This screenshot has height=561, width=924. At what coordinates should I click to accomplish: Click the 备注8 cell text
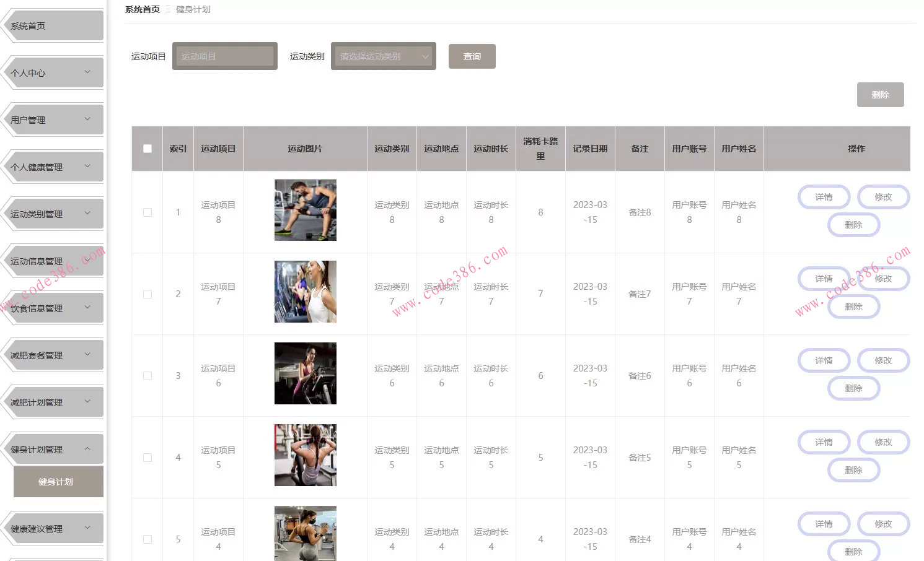(x=640, y=212)
